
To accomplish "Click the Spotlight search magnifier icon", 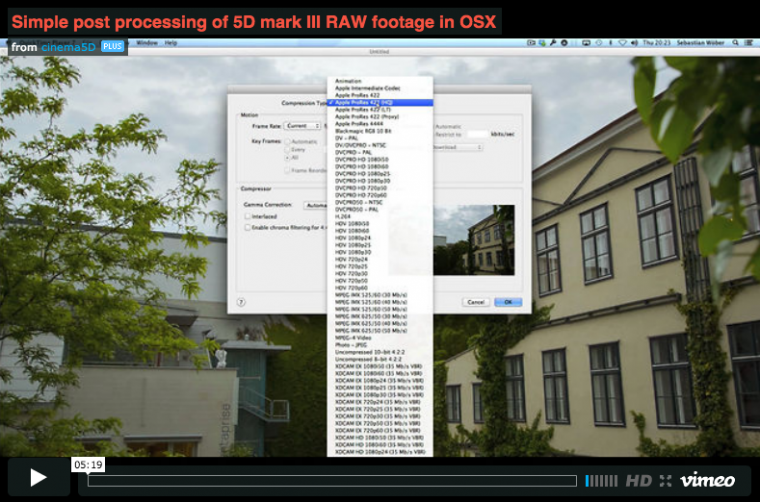I will pyautogui.click(x=735, y=43).
